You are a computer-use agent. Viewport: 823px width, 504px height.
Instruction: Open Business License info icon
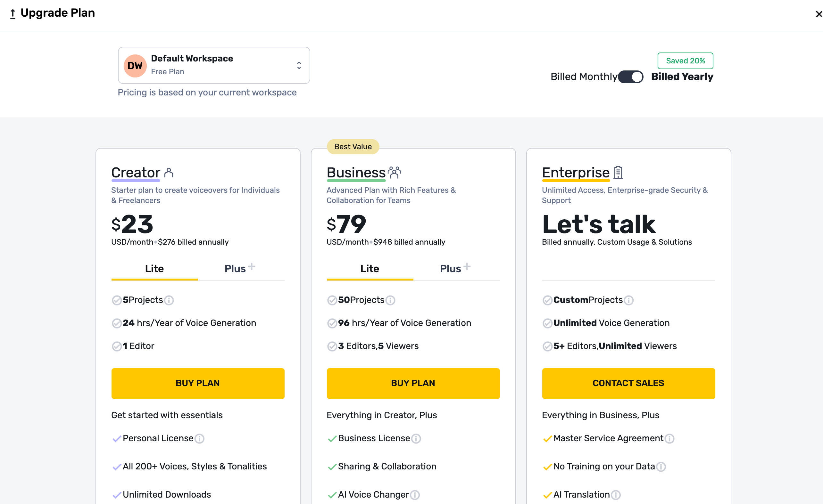point(416,439)
